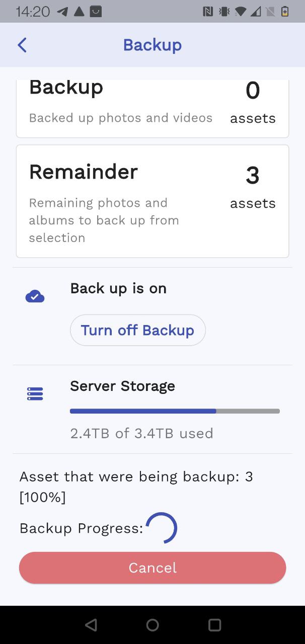Tap the Server Storage stack icon
The width and height of the screenshot is (305, 644).
(34, 393)
